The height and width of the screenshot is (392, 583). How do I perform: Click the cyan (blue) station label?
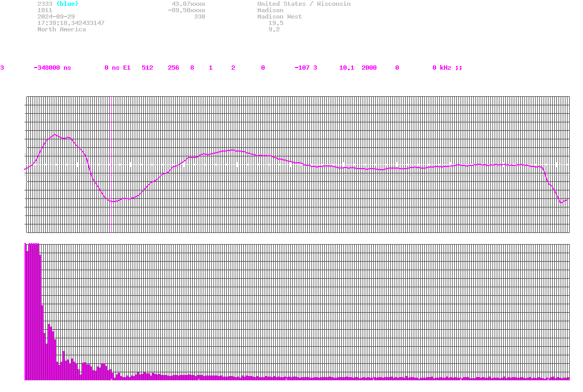[x=67, y=4]
